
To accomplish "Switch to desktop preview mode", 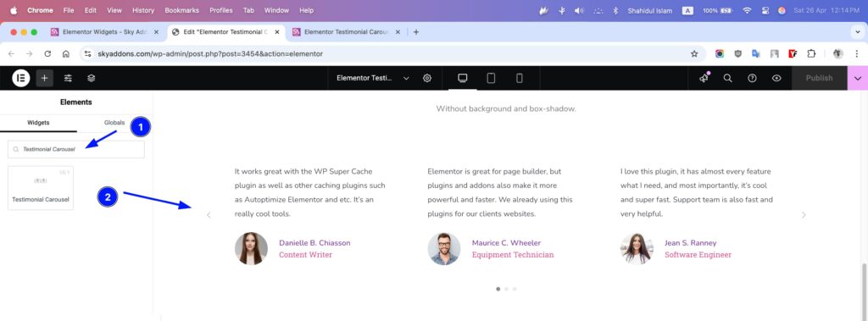I will point(463,78).
